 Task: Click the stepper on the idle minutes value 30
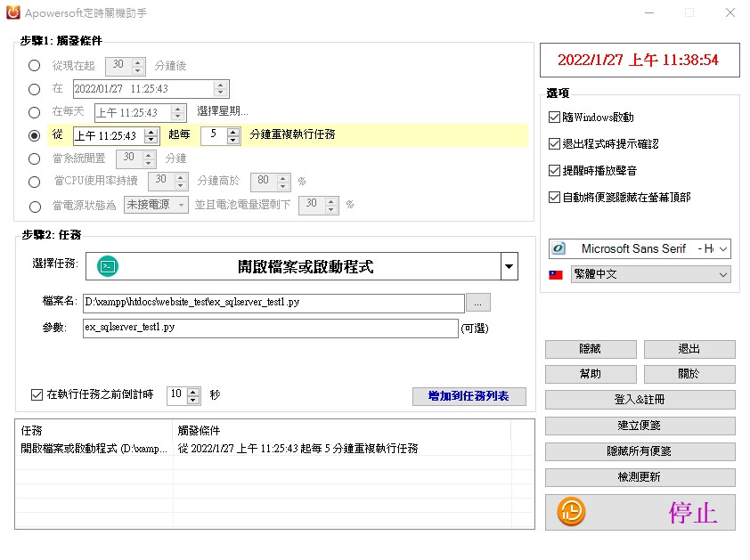click(x=149, y=158)
